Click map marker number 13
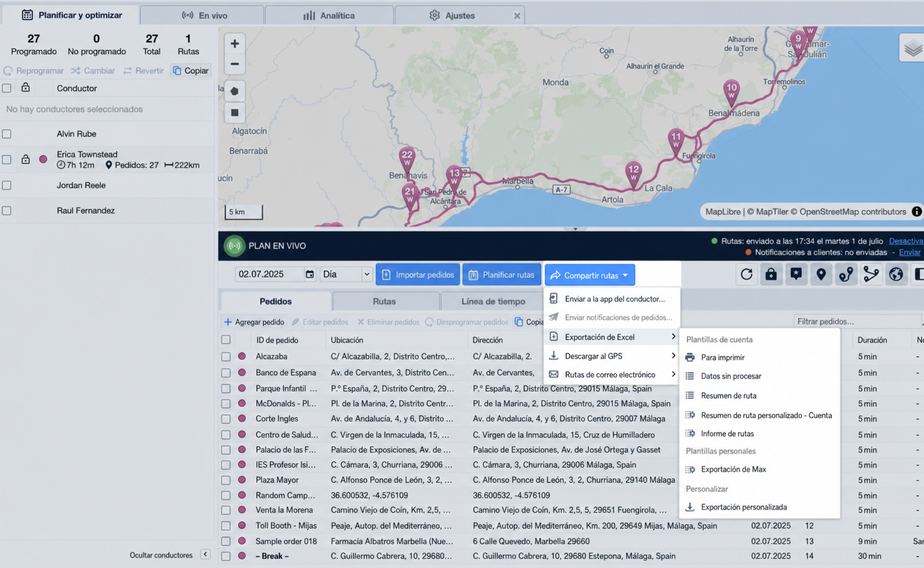 454,178
